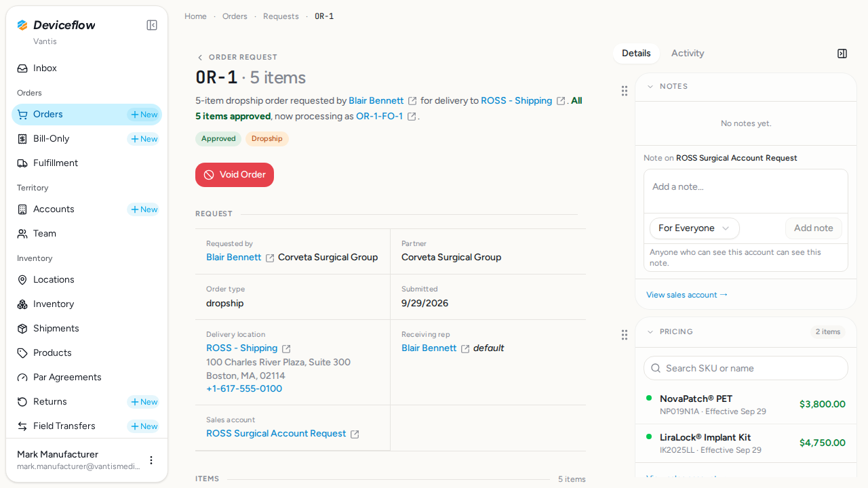868x488 pixels.
Task: Go to Home in the breadcrumb
Action: pos(195,16)
